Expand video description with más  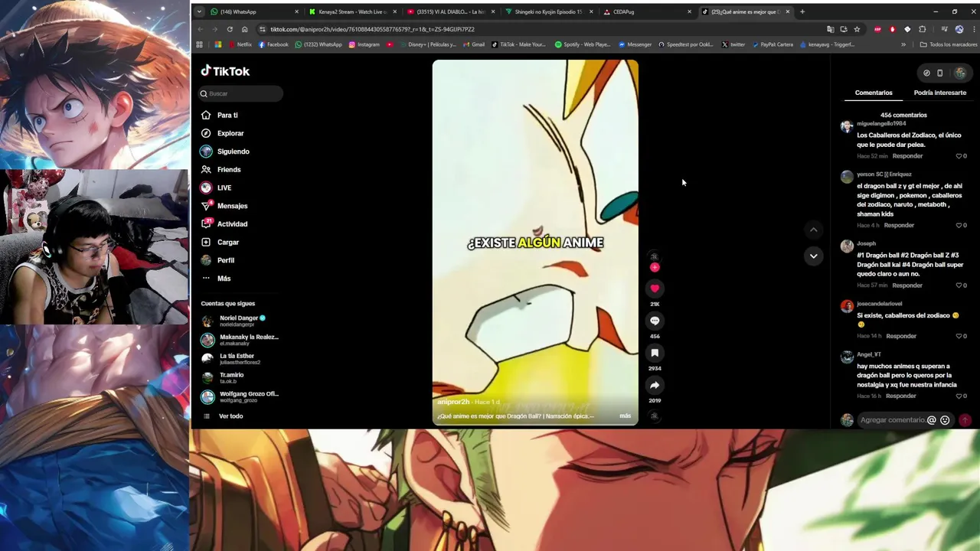pyautogui.click(x=625, y=416)
